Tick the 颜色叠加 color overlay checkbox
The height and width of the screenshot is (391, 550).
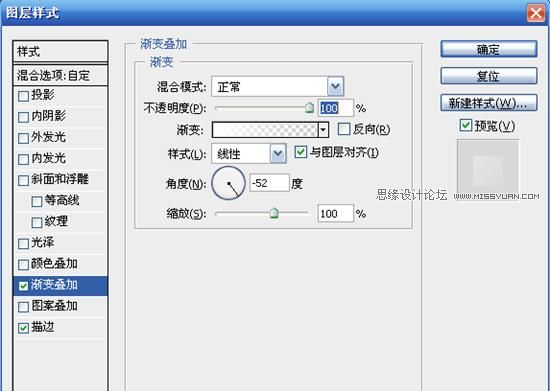tap(23, 265)
